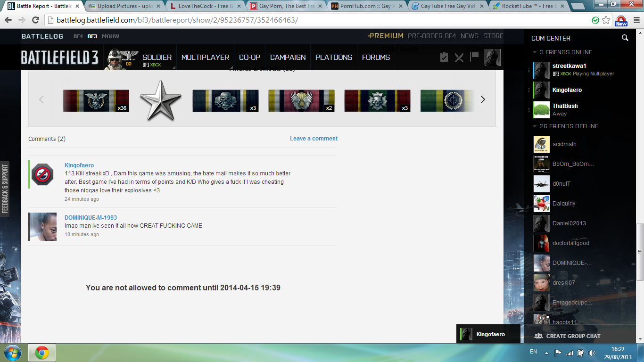Open the PLATOONS navigation tab
The width and height of the screenshot is (644, 362).
click(x=334, y=58)
